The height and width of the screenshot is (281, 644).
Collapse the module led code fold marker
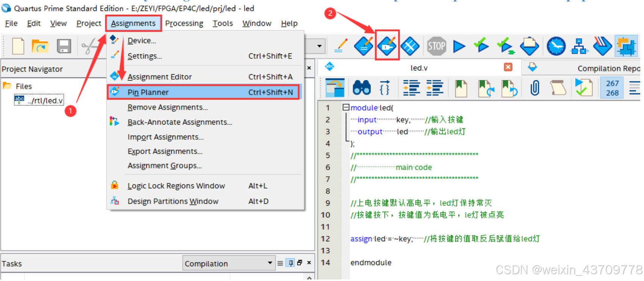click(x=346, y=108)
